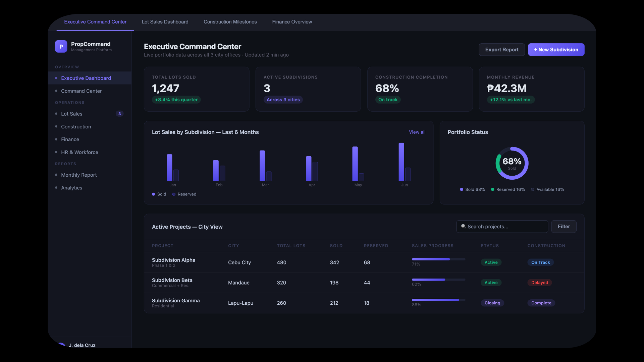The image size is (644, 362).
Task: Open Analytics from the Reports section
Action: (x=71, y=188)
